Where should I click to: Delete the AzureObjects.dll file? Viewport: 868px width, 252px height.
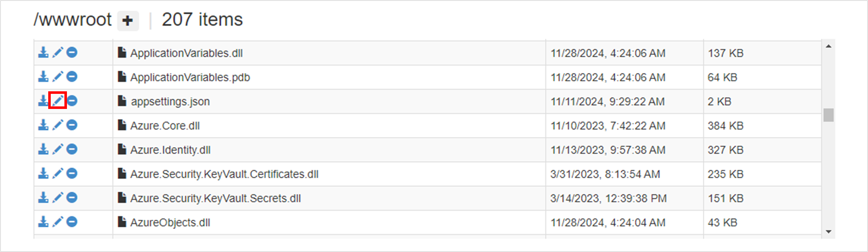pos(72,222)
